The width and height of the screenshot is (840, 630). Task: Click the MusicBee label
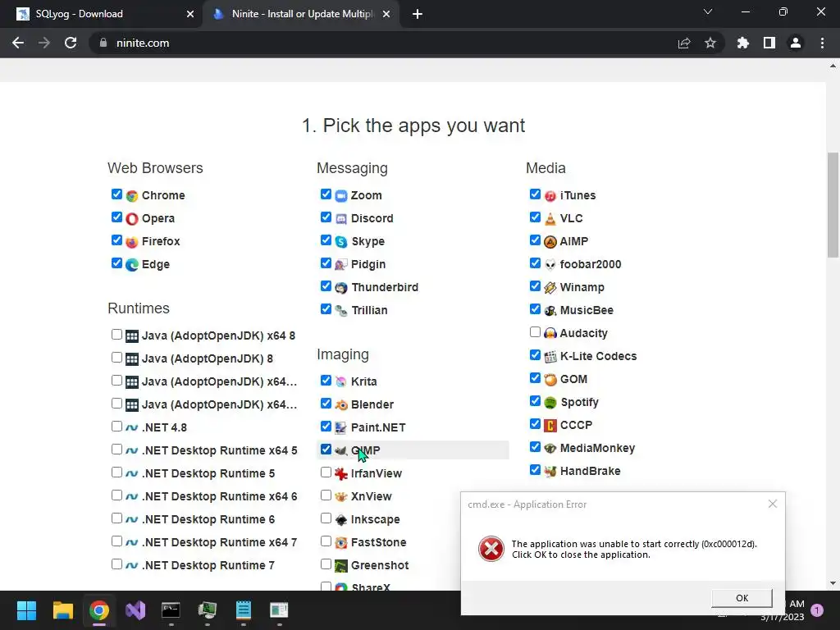(x=587, y=310)
